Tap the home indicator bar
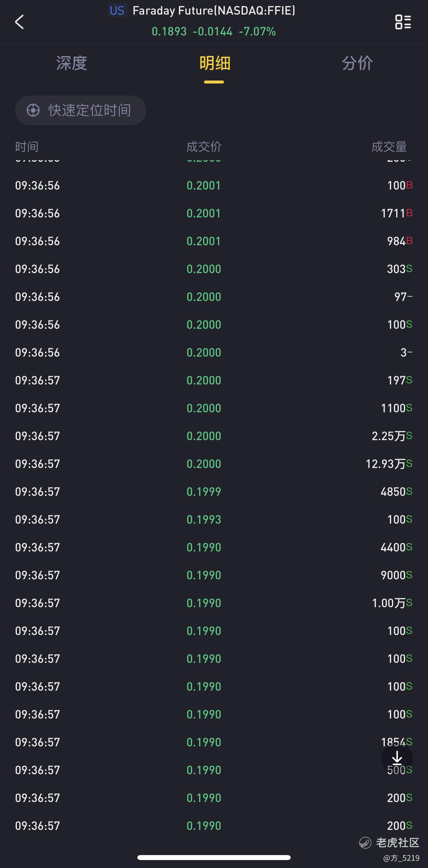The width and height of the screenshot is (428, 868). tap(214, 857)
